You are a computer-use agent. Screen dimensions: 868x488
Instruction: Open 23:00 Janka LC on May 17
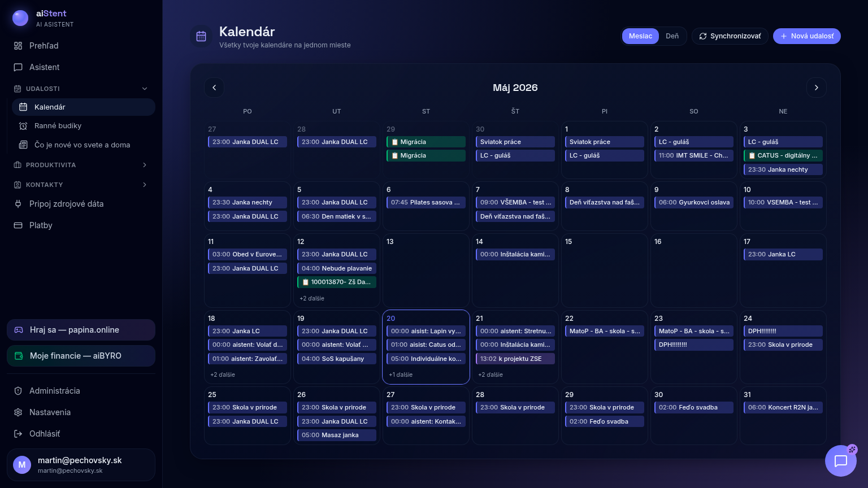pyautogui.click(x=783, y=254)
